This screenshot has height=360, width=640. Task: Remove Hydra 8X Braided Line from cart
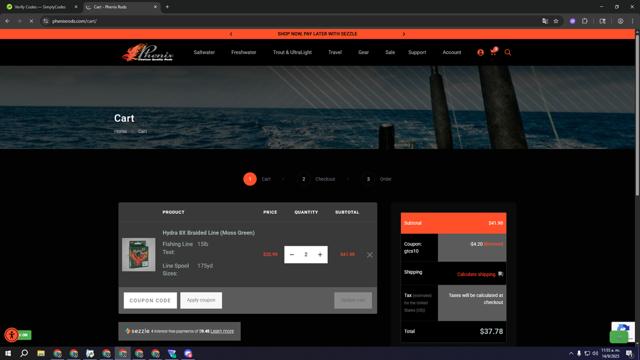tap(369, 255)
